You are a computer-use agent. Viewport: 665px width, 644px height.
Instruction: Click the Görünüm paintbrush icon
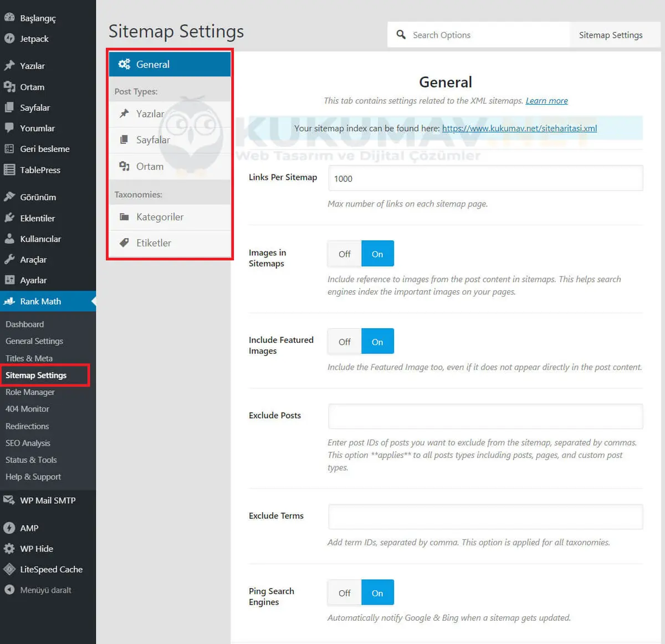(9, 197)
